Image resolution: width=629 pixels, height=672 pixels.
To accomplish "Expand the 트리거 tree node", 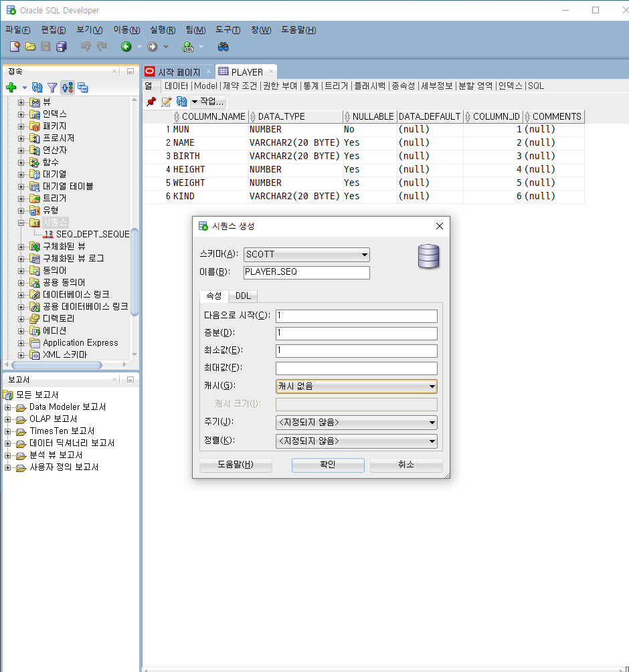I will 21,199.
